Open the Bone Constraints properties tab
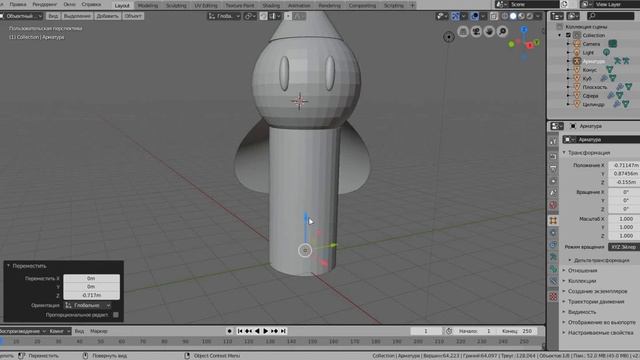 [x=553, y=281]
